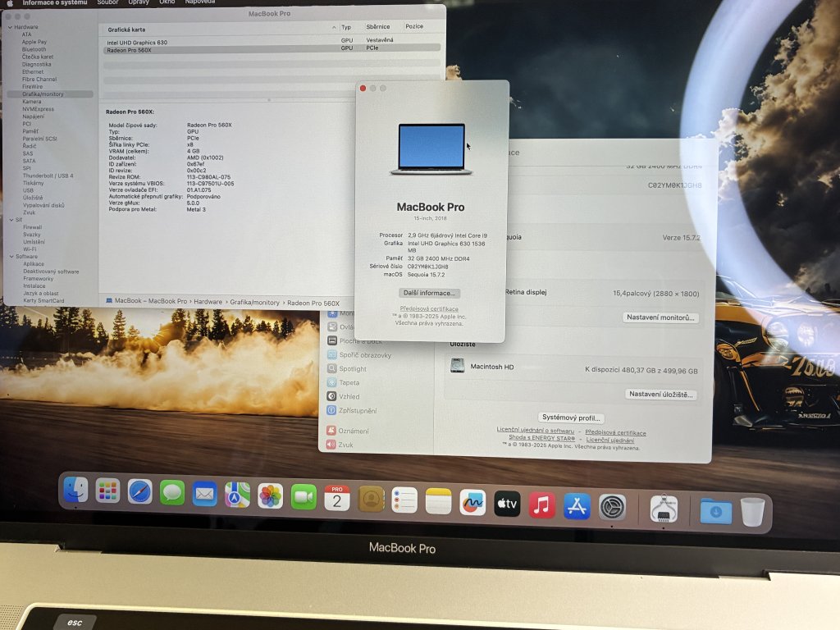Collapse the Hardware tree section

click(x=10, y=27)
